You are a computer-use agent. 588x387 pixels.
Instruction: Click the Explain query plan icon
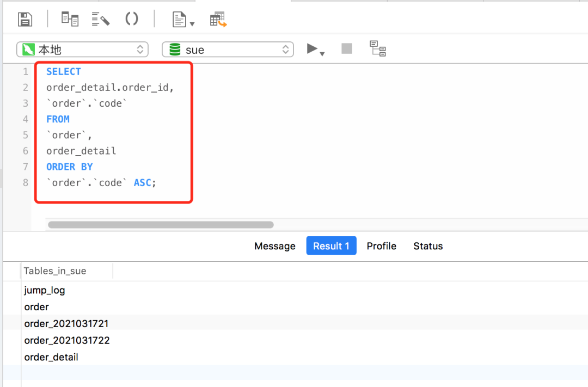[377, 48]
